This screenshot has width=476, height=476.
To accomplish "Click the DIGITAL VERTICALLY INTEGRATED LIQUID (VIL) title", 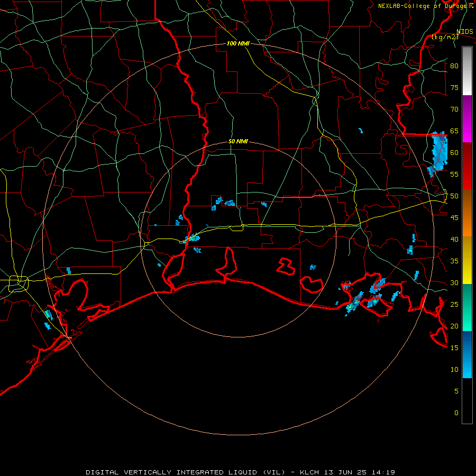I will [x=185, y=472].
